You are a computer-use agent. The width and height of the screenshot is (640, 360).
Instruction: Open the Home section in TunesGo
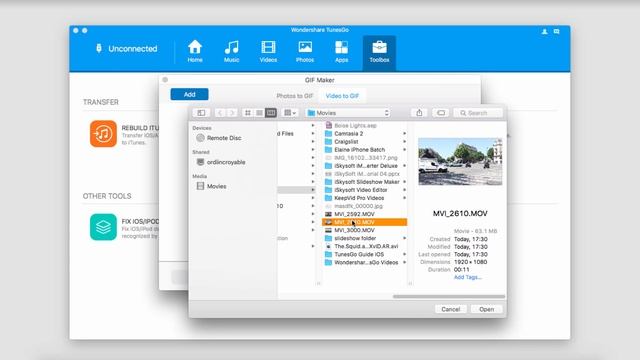(x=195, y=51)
